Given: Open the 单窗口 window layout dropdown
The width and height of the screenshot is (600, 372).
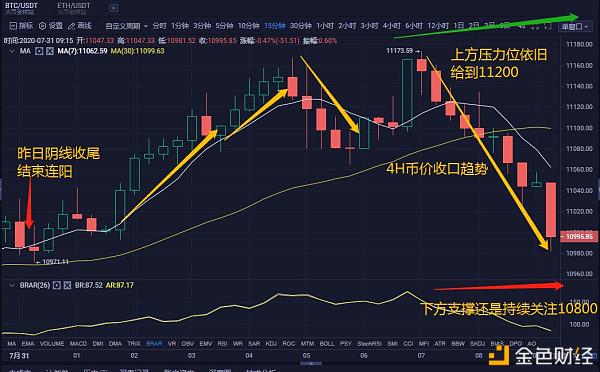Looking at the screenshot, I should click(x=575, y=26).
